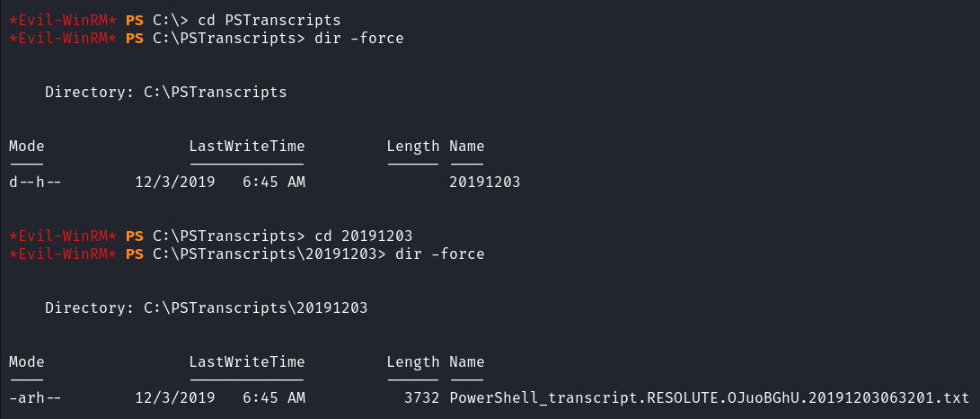Click the file length value 3732
This screenshot has width=980, height=419.
(x=422, y=398)
